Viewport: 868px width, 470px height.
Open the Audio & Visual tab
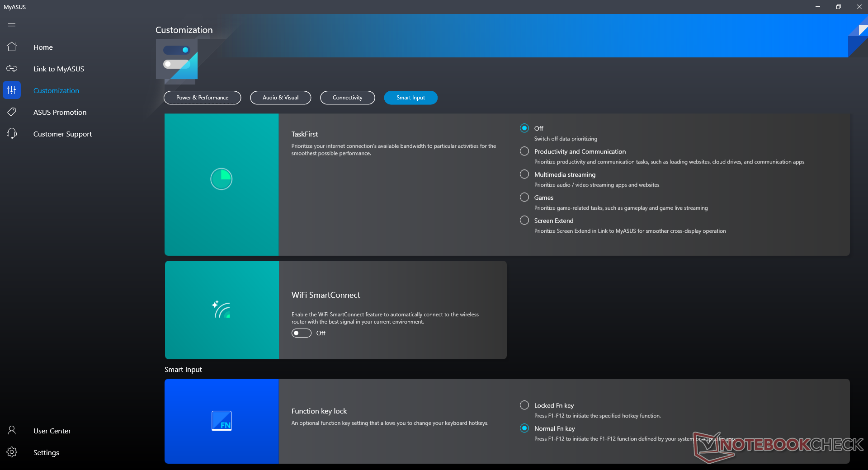click(280, 98)
